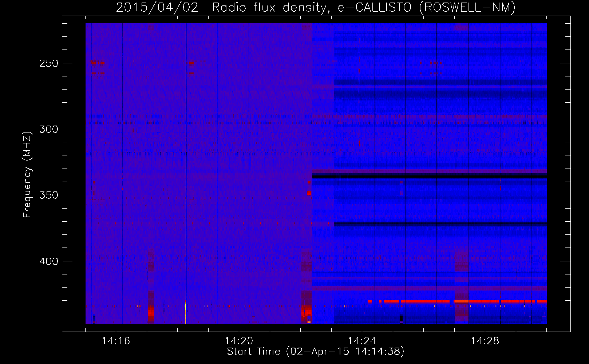Click the 14:20 time axis label
The height and width of the screenshot is (364, 589).
point(239,341)
